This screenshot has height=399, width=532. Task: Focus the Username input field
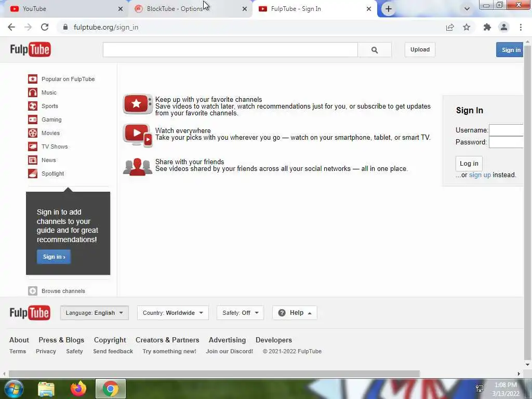[506, 130]
